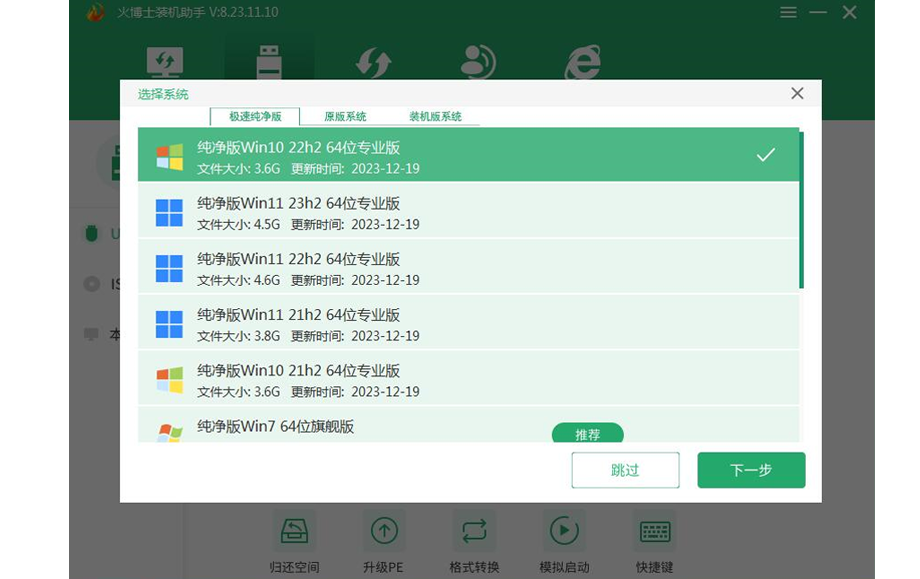Open the hamburger menu in title bar
920x579 pixels.
(x=789, y=13)
